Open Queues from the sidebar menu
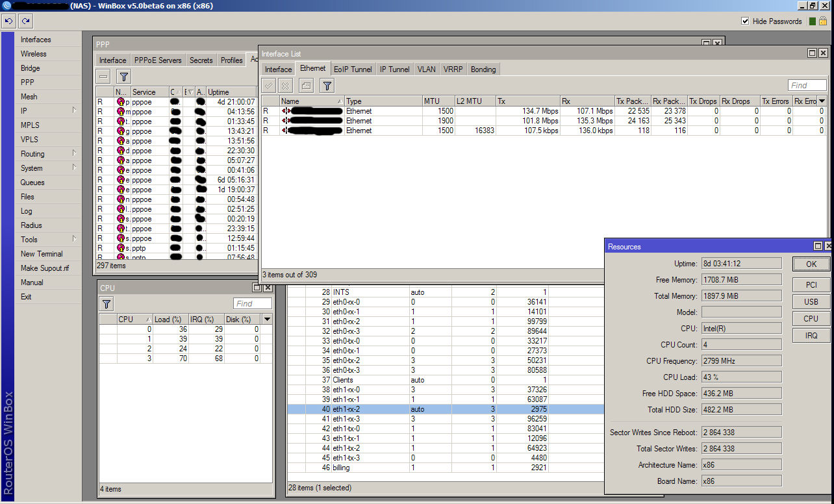Screen dimensions: 834x504 32,183
